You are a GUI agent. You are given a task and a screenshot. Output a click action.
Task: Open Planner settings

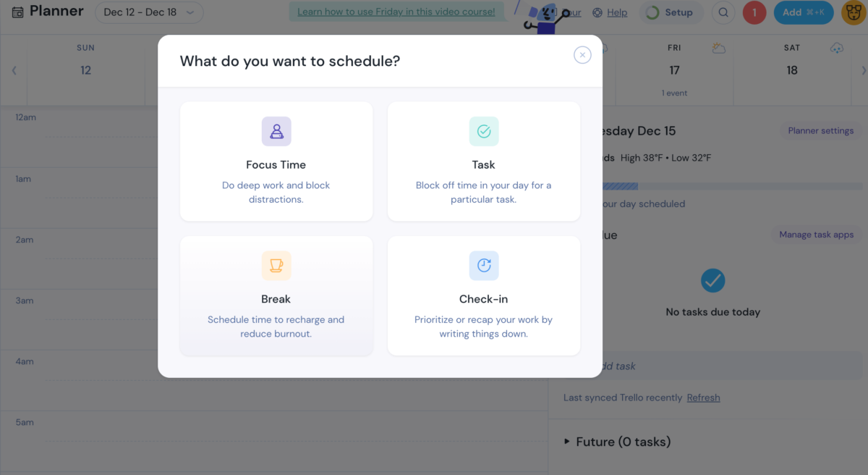(821, 130)
